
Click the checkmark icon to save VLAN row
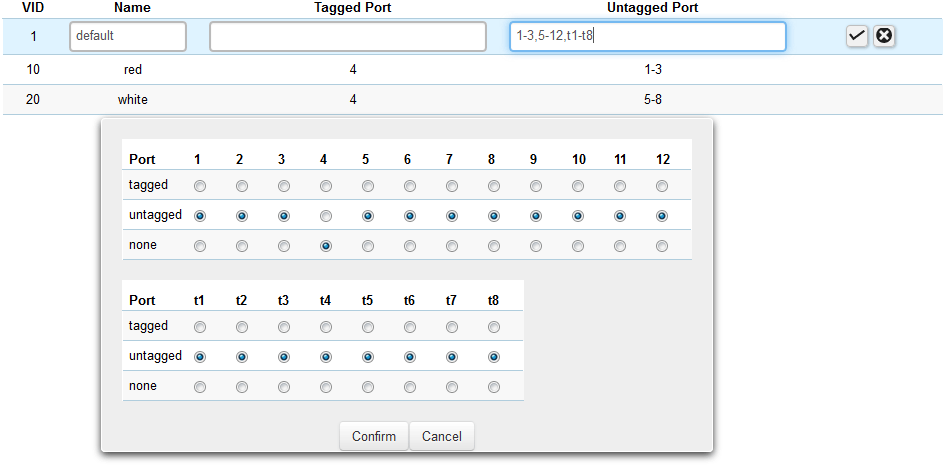(857, 36)
